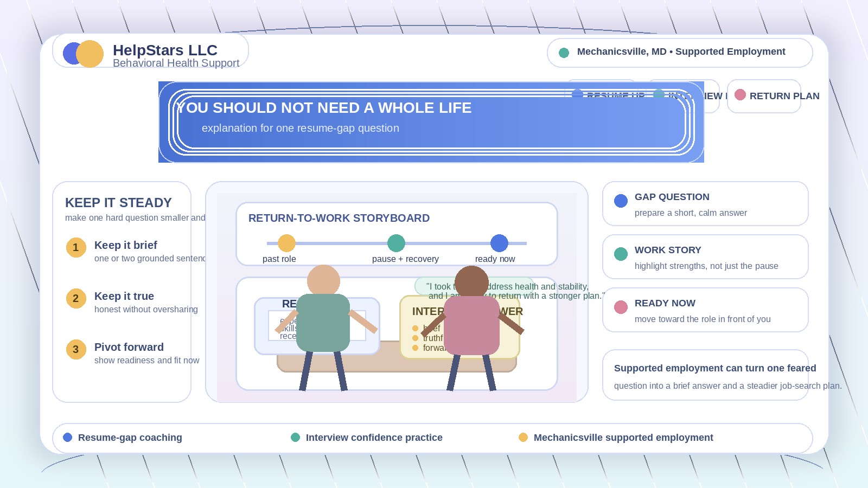Click the blue dot beside Resume-gap coaching
This screenshot has height=488, width=868.
[68, 438]
